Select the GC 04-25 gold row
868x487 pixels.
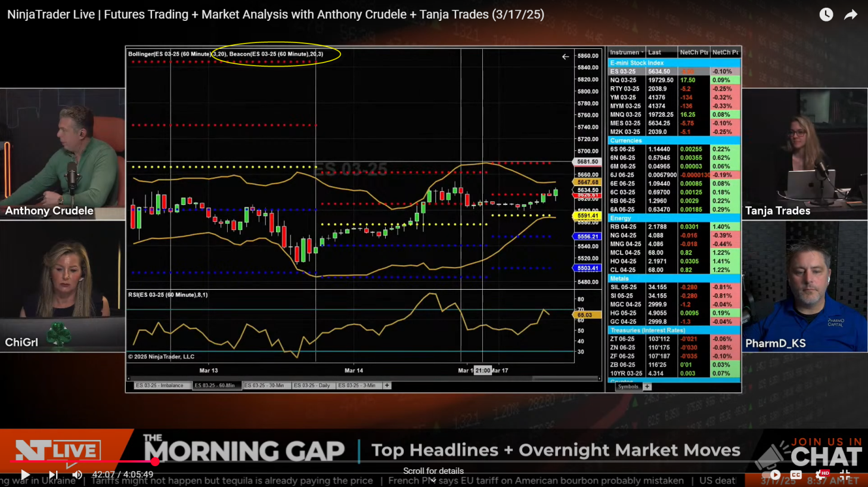(674, 322)
